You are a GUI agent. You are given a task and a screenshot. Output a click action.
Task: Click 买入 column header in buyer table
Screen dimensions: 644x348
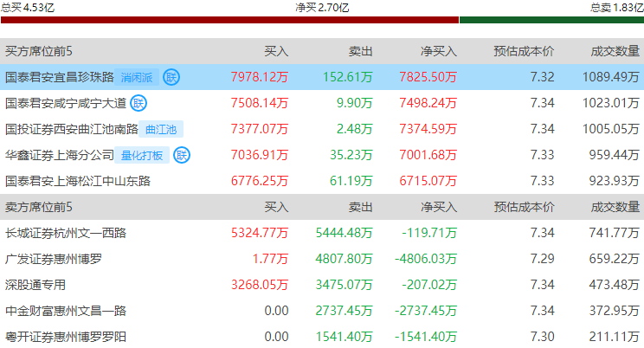coord(276,51)
